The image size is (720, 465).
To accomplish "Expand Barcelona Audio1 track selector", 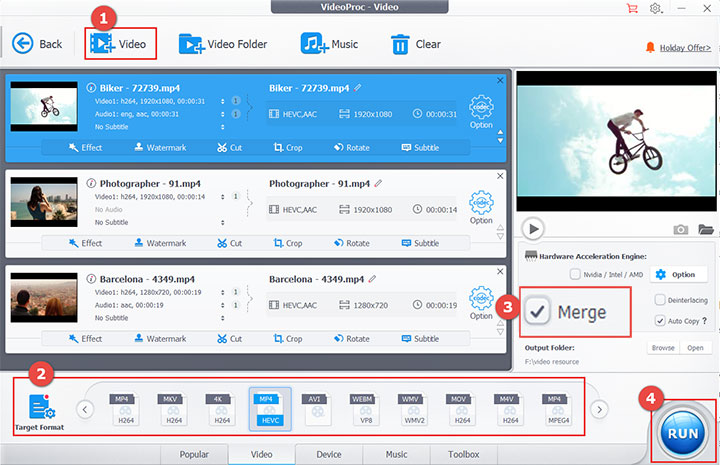I will tap(223, 305).
